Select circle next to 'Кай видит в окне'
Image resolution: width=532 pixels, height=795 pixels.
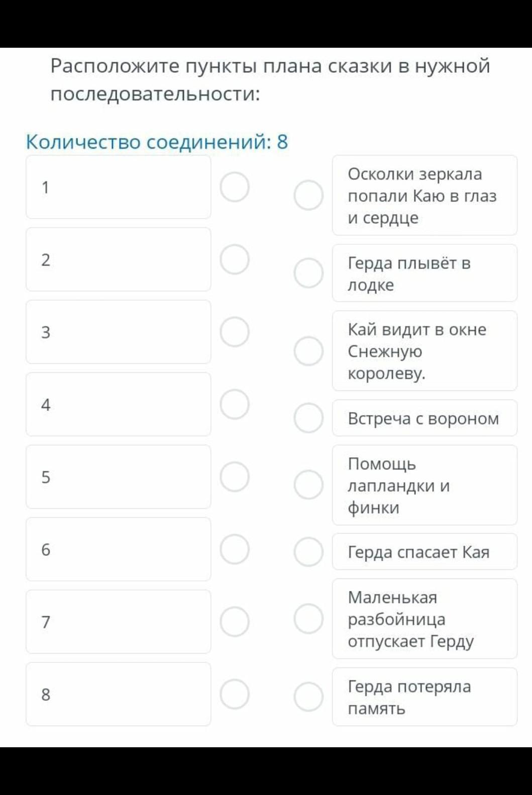pyautogui.click(x=308, y=351)
